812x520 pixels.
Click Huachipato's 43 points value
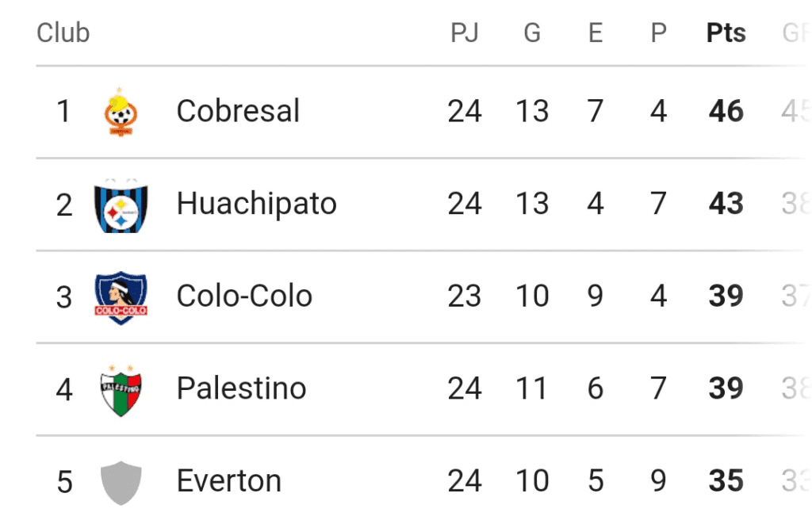tap(726, 204)
